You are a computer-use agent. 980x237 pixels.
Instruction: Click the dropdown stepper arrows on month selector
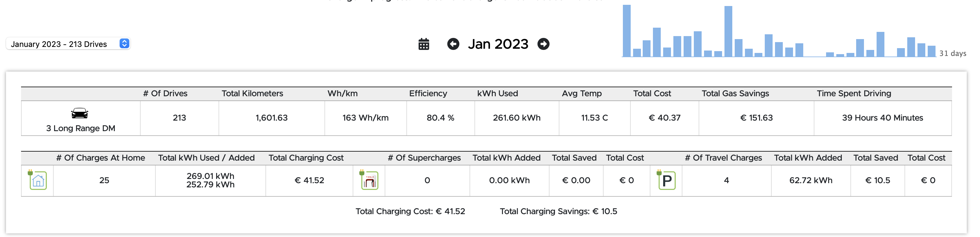[x=124, y=43]
